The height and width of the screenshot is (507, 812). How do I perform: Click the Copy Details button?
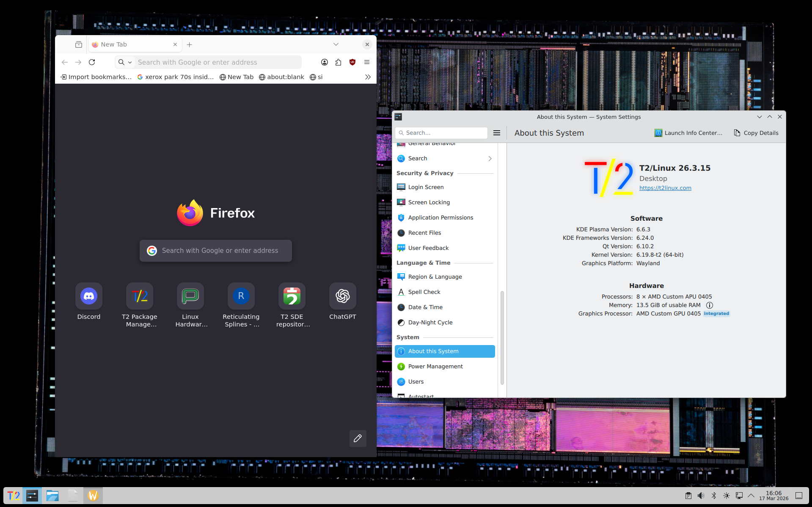pyautogui.click(x=756, y=133)
